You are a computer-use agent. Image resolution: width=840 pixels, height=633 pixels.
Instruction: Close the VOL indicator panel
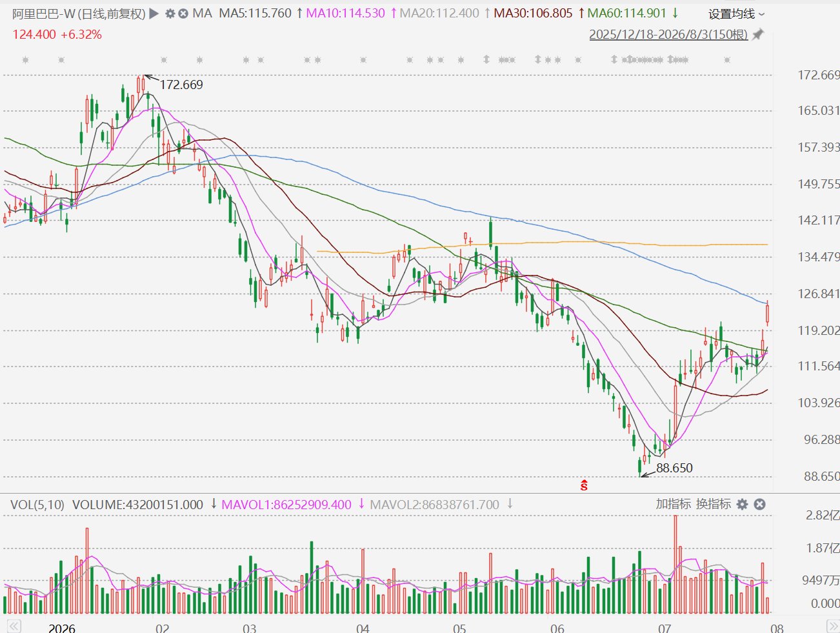coord(760,504)
